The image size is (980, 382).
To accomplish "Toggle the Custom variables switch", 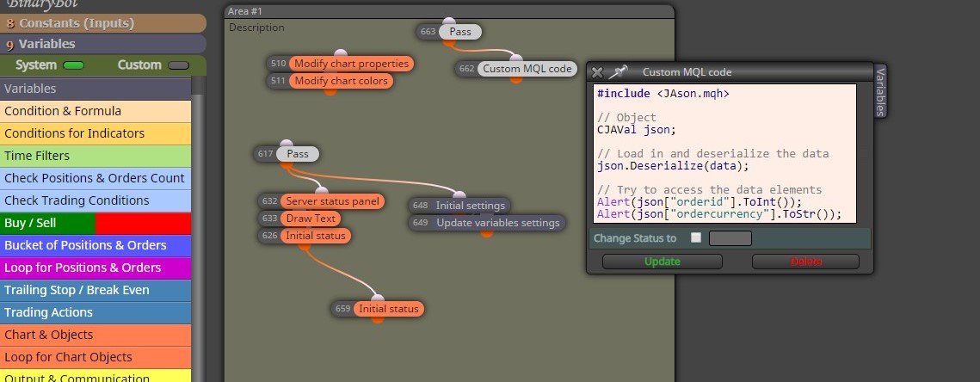I will pyautogui.click(x=179, y=65).
